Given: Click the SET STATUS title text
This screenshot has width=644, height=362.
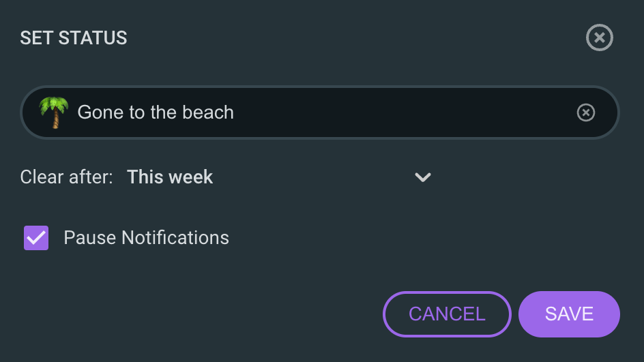Looking at the screenshot, I should (74, 38).
